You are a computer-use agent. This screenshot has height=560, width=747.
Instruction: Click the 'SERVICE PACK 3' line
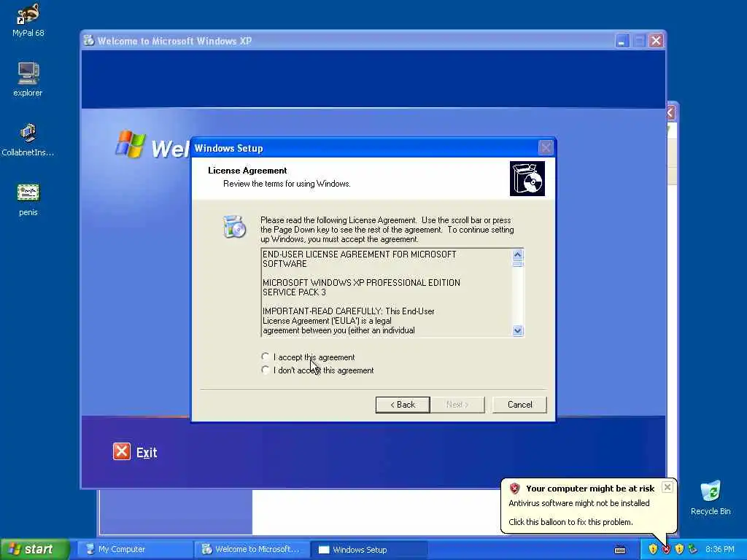tap(294, 292)
